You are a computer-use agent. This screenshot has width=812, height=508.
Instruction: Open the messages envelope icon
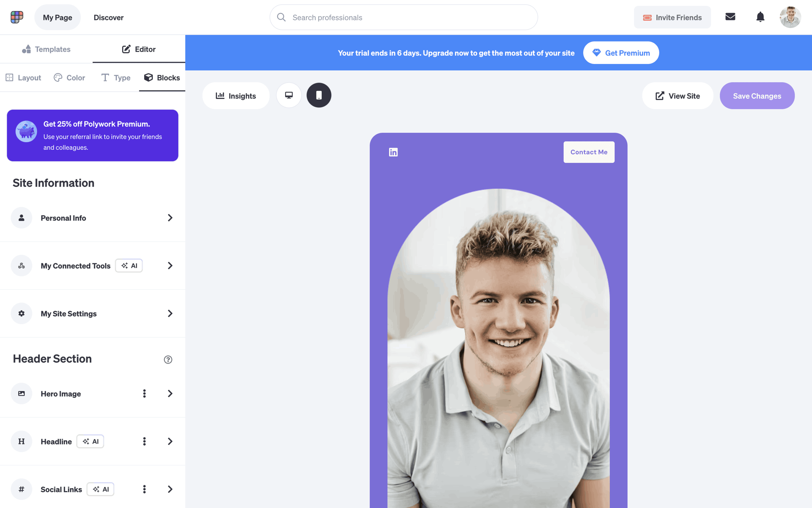pos(730,17)
